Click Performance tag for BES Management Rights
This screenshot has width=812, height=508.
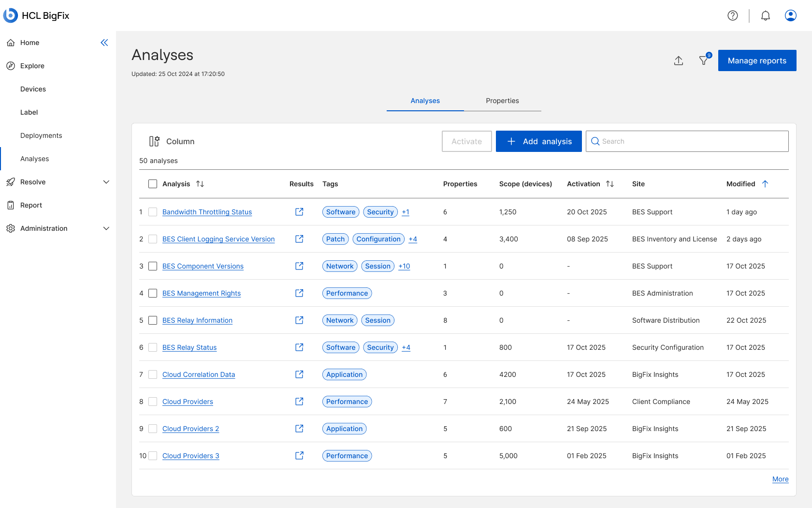point(347,293)
